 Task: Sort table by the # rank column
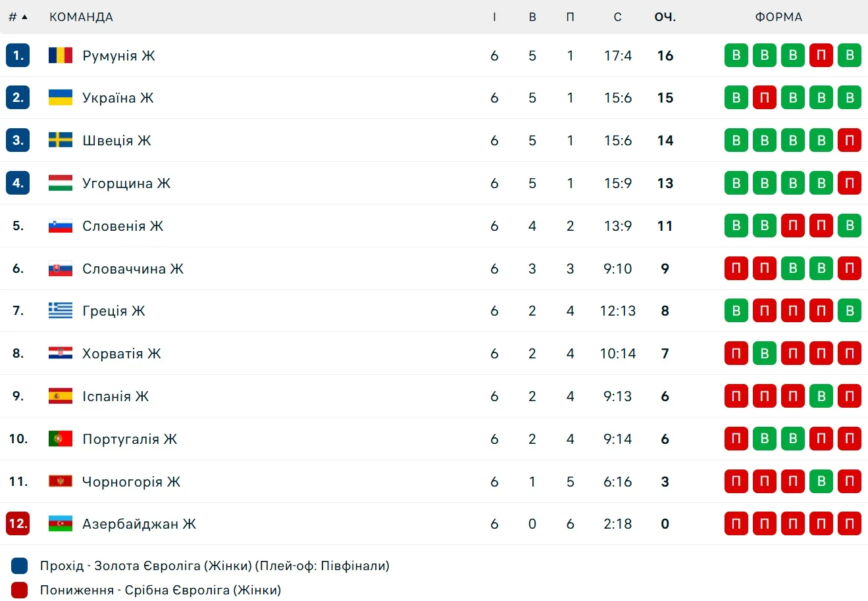(x=18, y=17)
